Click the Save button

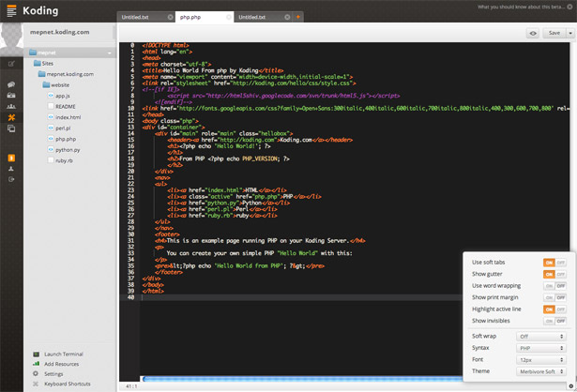click(x=554, y=34)
